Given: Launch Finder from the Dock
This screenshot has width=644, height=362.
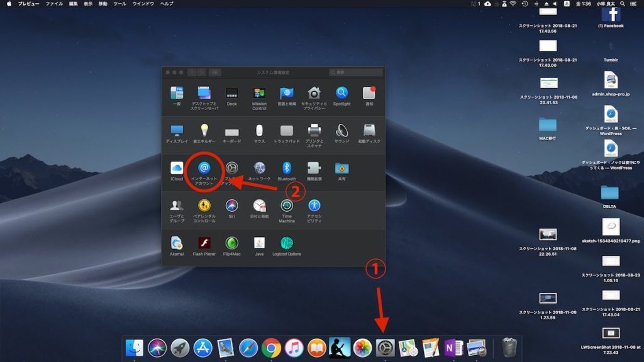Looking at the screenshot, I should click(135, 348).
